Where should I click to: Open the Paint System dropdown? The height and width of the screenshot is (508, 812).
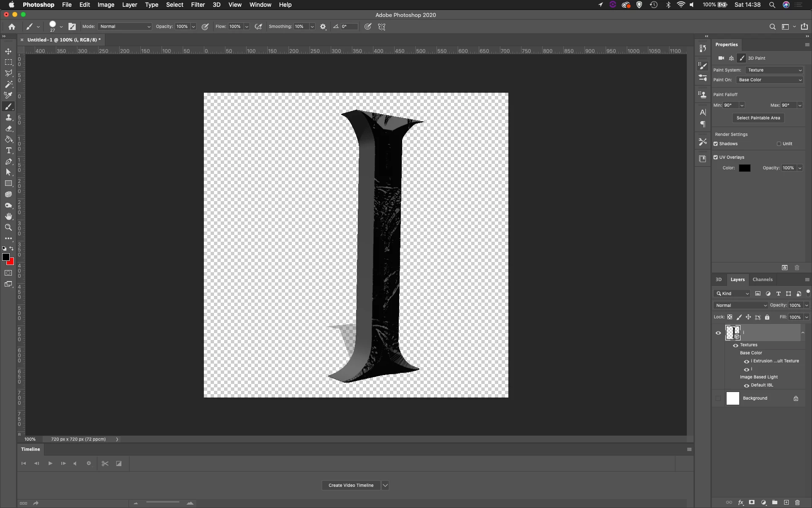coord(774,70)
